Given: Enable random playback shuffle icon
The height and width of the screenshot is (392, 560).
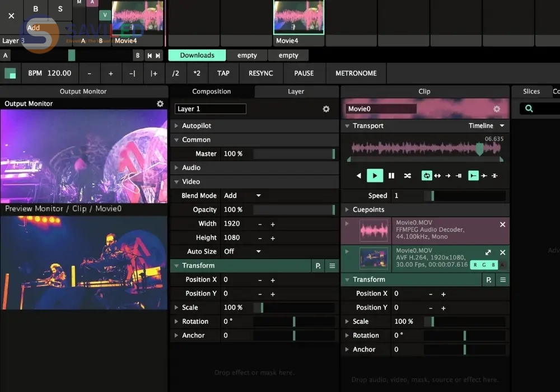Looking at the screenshot, I should click(408, 176).
